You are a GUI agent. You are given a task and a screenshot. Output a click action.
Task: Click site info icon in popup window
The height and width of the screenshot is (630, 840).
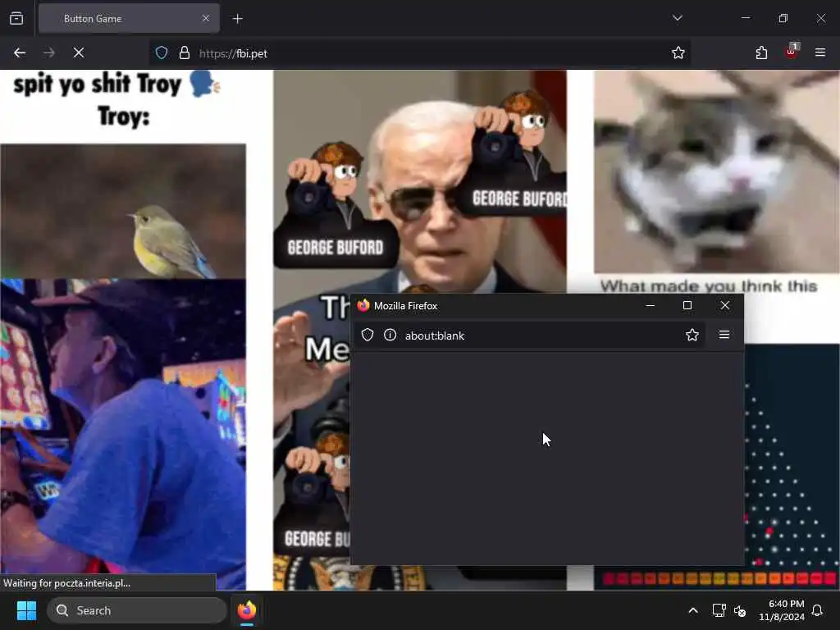(390, 336)
